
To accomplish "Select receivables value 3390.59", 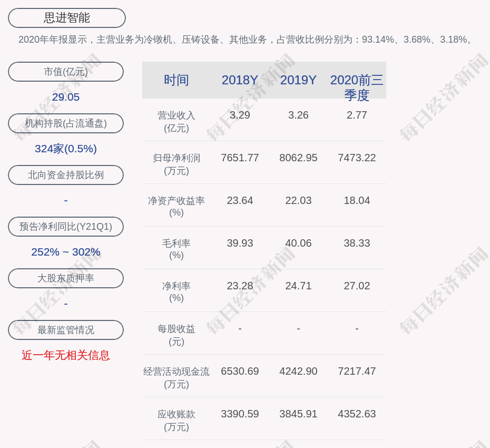I will 240,414.
